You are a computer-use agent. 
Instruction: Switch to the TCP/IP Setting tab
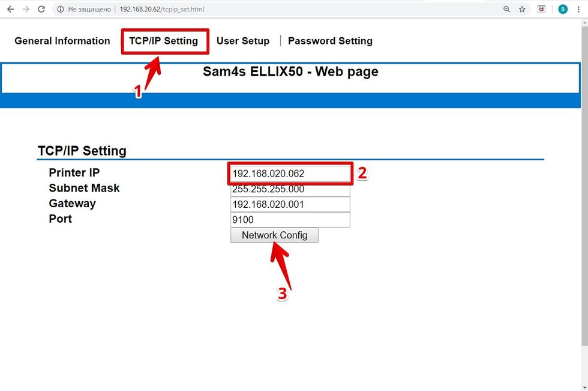tap(163, 41)
